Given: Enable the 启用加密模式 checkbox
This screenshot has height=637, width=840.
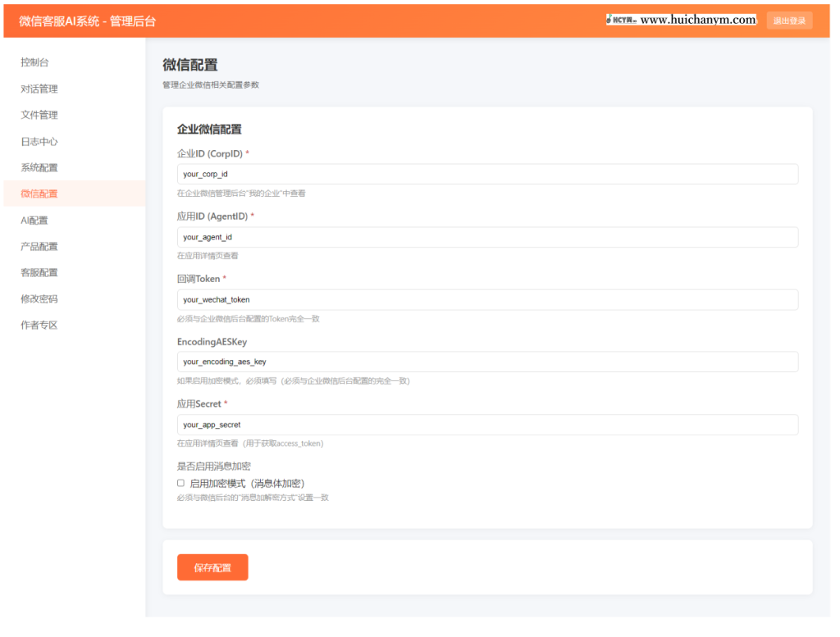Looking at the screenshot, I should [x=181, y=483].
